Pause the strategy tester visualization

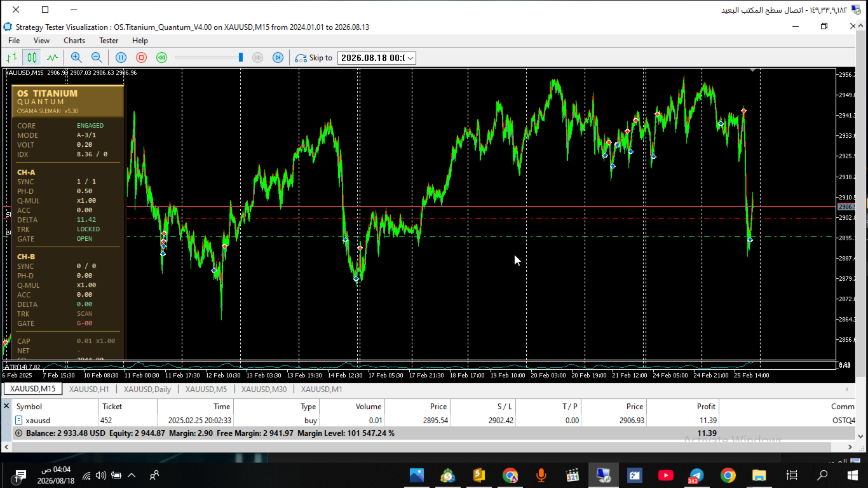pyautogui.click(x=121, y=58)
